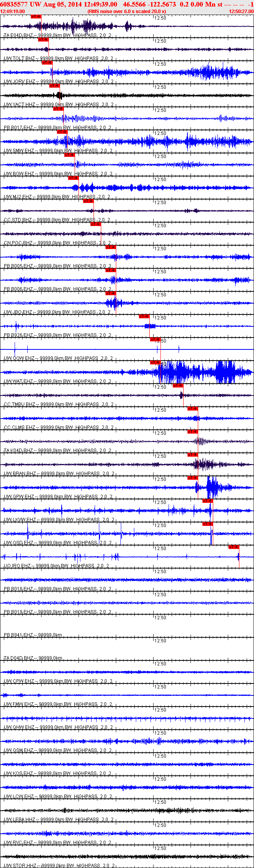This screenshot has height=868, width=254.
Task: Select the UW STOR HHZ station label
Action: pos(59,866)
